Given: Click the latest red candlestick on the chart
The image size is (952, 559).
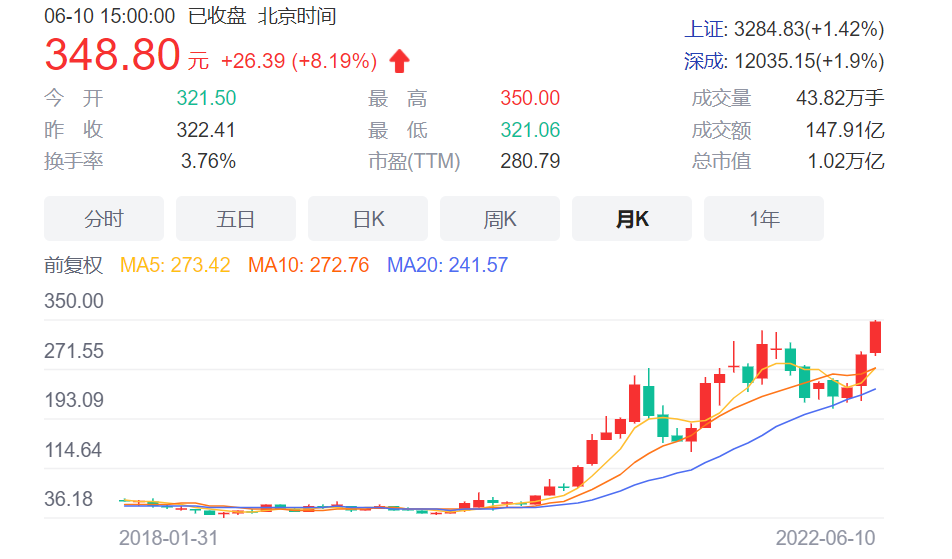Looking at the screenshot, I should (875, 337).
